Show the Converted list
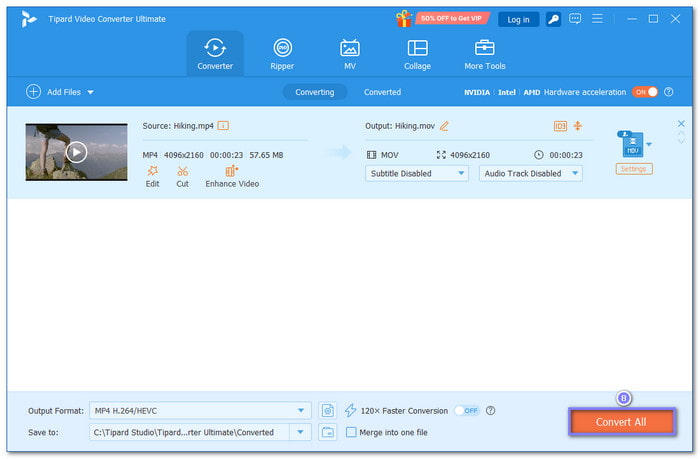The height and width of the screenshot is (459, 700). click(382, 92)
